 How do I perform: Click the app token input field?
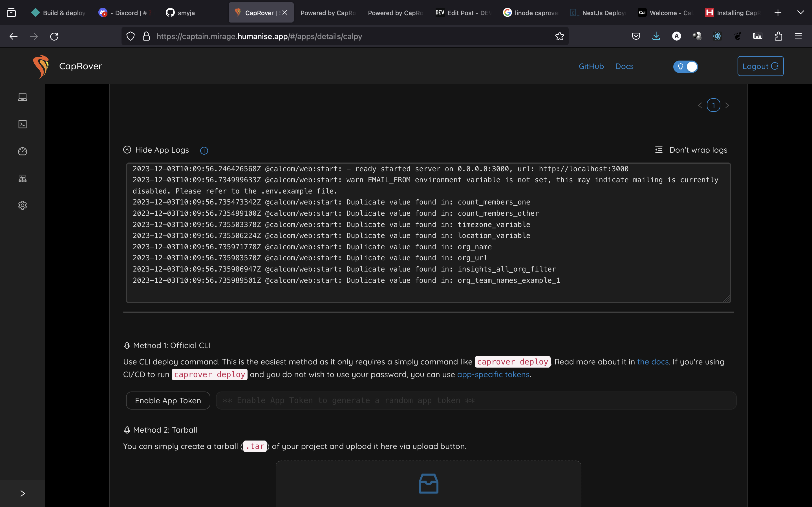pos(476,400)
